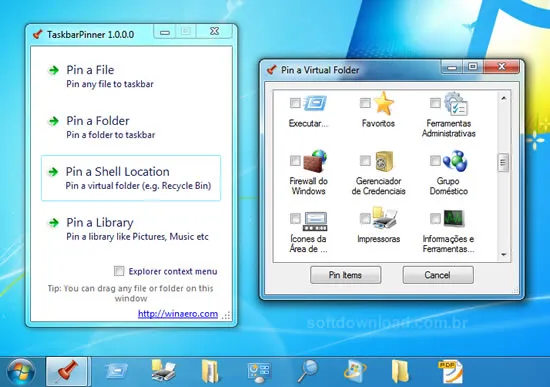
Task: Select Ícones da Área de notification icon
Action: 315,221
